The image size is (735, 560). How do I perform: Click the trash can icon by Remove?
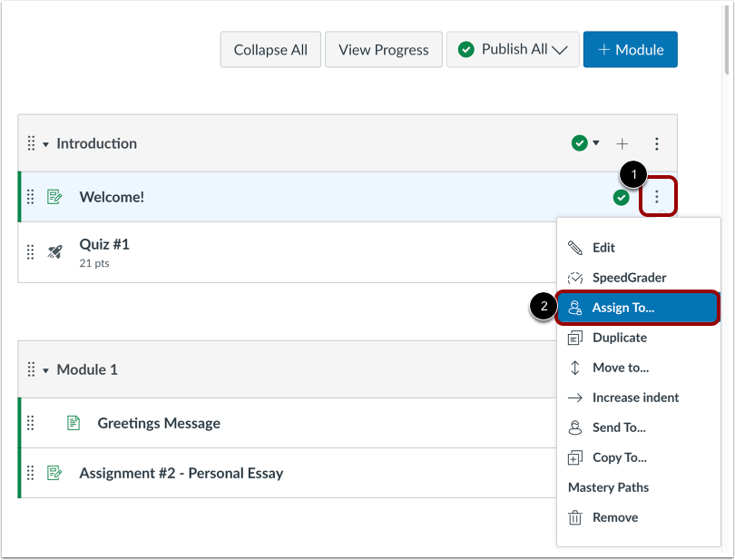coord(575,517)
